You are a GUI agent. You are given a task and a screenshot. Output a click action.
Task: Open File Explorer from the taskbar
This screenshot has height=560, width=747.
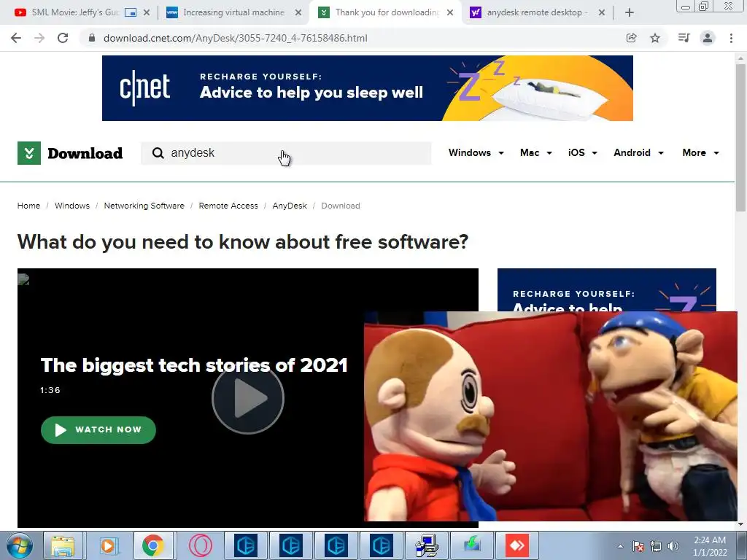(63, 545)
